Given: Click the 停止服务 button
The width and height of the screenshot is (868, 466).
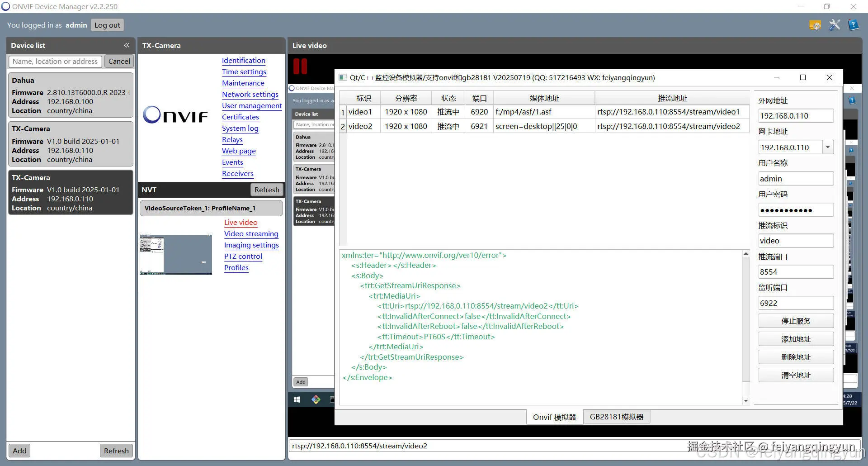Looking at the screenshot, I should point(796,321).
